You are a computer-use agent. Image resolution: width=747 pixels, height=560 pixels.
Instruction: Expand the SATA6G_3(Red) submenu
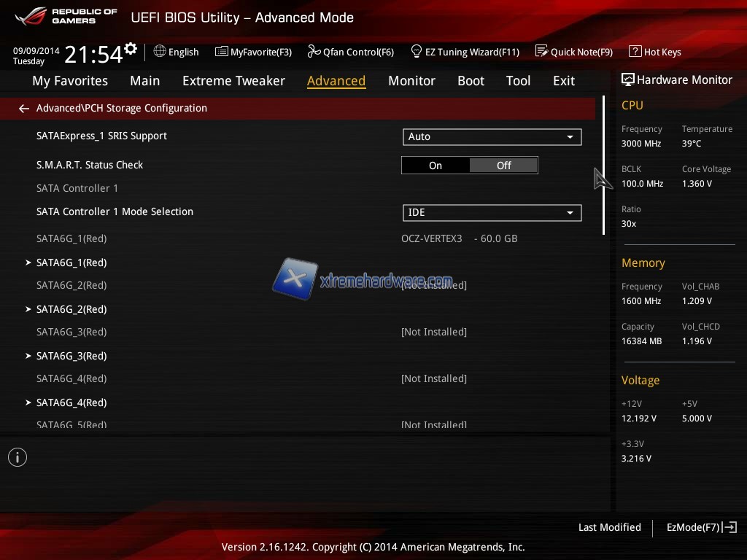tap(71, 356)
